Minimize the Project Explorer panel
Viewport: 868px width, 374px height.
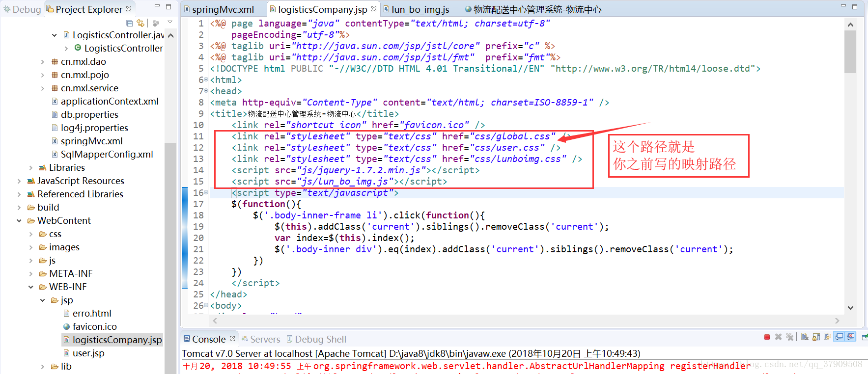click(157, 6)
